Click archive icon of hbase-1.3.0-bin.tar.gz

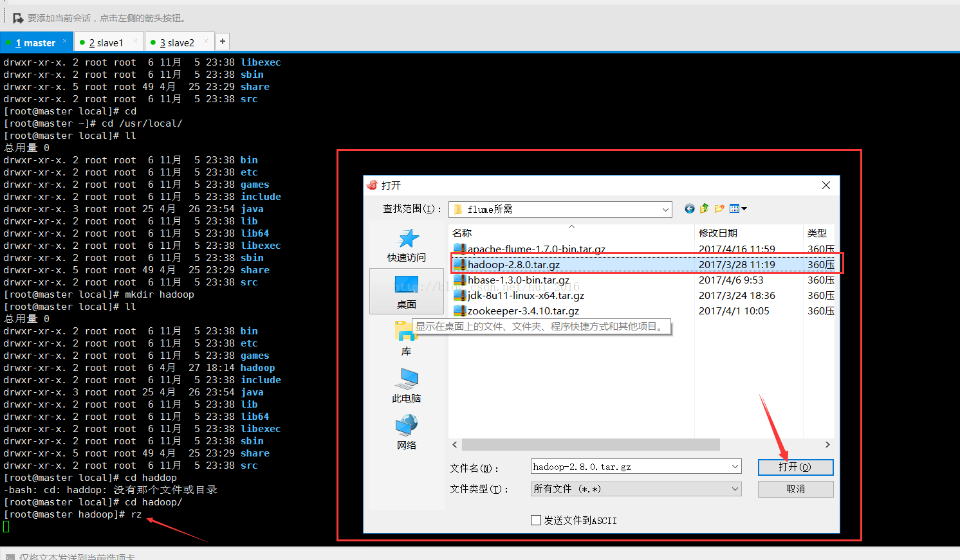[459, 280]
